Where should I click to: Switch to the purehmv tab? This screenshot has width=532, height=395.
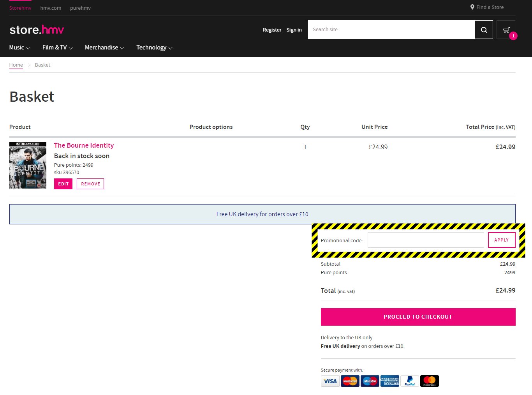[x=80, y=8]
